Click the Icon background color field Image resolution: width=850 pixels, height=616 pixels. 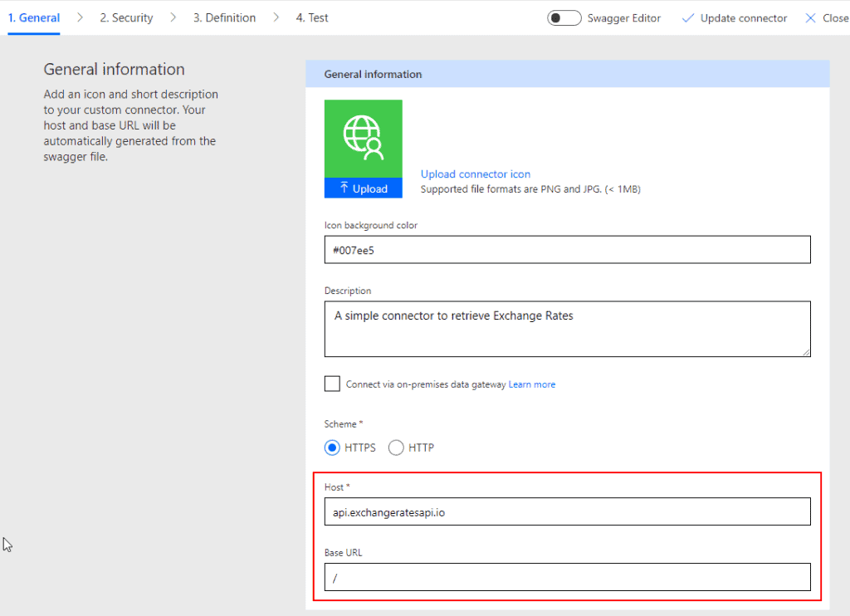pyautogui.click(x=567, y=250)
